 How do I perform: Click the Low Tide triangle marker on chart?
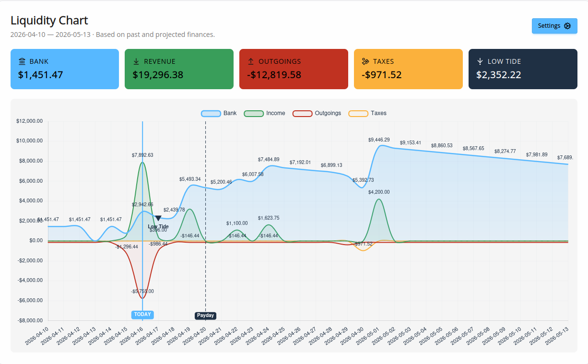click(158, 218)
